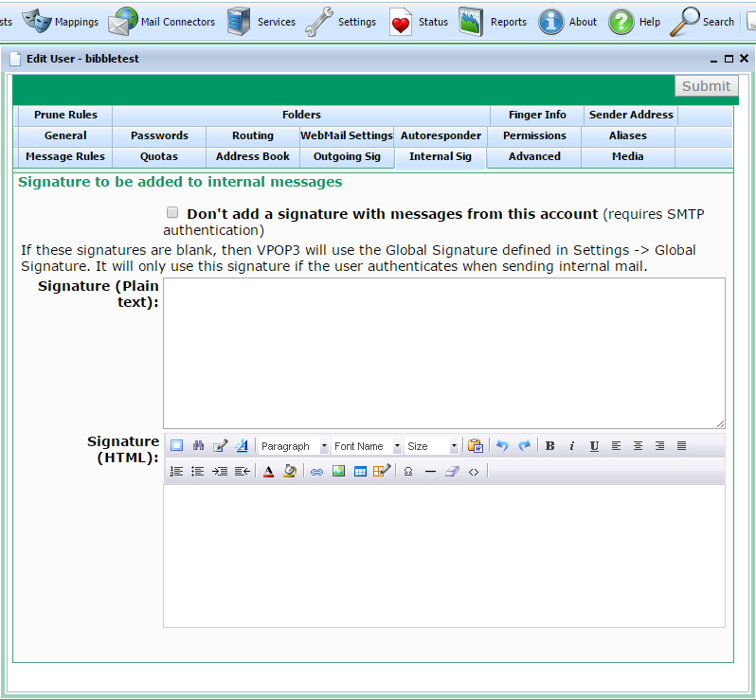The image size is (756, 700).
Task: Click inside the plain text signature box
Action: pyautogui.click(x=443, y=352)
